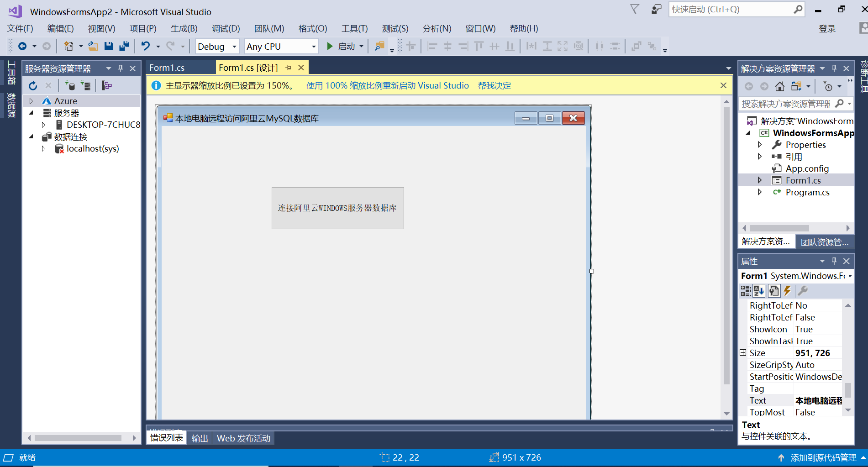Click the Undo arrow icon
Viewport: 868px width, 467px height.
pyautogui.click(x=146, y=46)
